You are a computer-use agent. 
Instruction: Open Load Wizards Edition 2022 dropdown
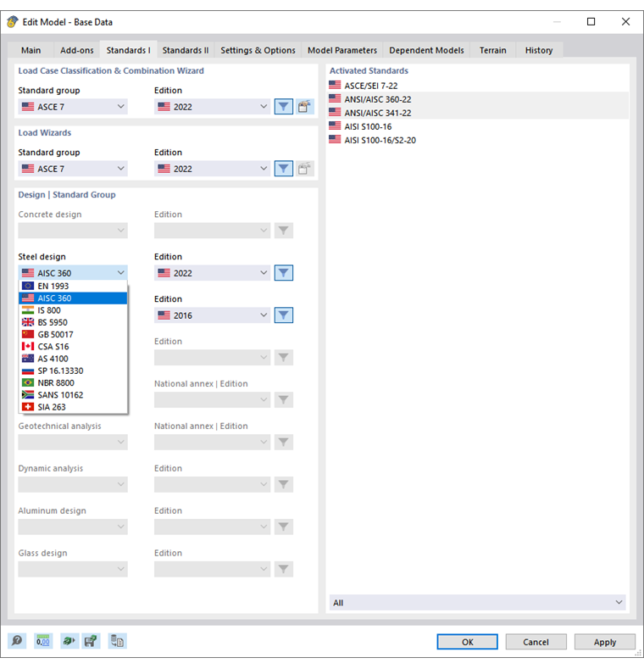[213, 169]
